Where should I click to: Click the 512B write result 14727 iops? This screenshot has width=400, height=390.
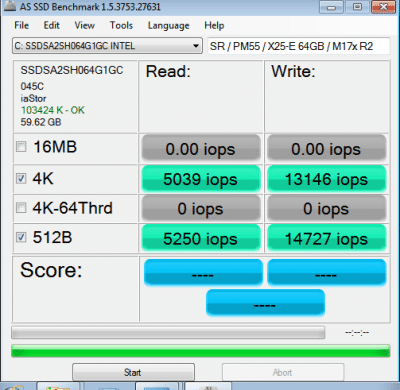pos(326,238)
